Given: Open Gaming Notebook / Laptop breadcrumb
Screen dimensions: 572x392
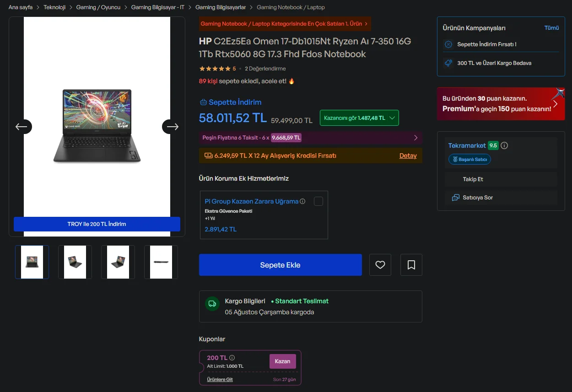Looking at the screenshot, I should point(291,7).
